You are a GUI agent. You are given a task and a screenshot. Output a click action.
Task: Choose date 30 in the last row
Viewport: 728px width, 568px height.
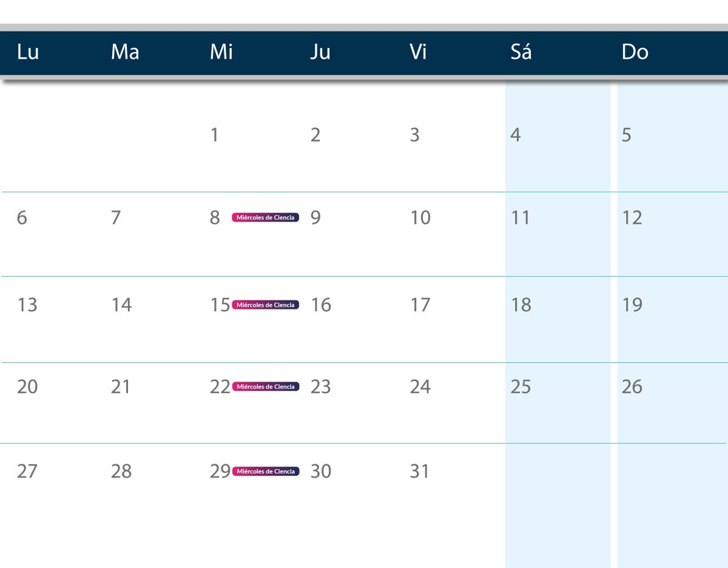[x=321, y=472]
